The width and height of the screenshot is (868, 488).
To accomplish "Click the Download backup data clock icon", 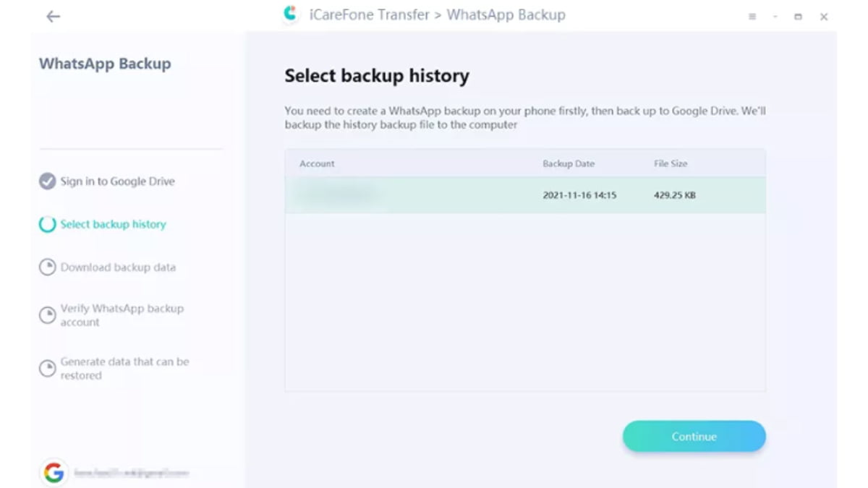I will 48,267.
